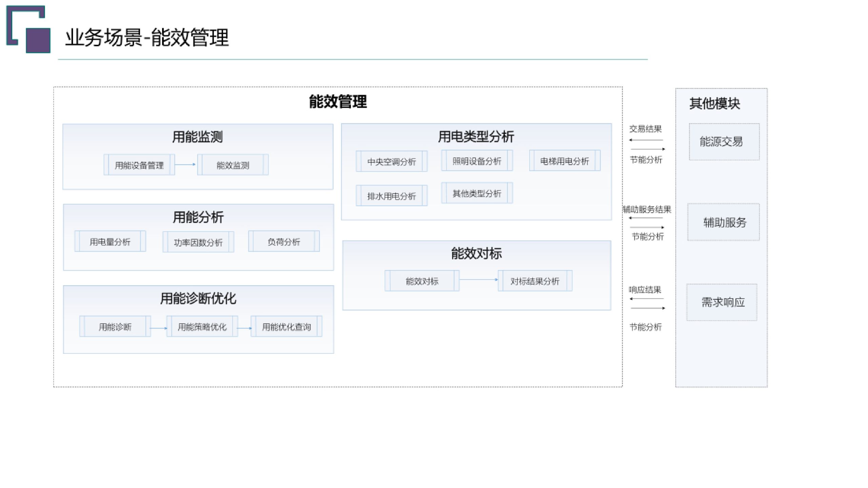Screen dimensions: 868x488
Task: Select the 用能策略优化 module
Action: [202, 326]
